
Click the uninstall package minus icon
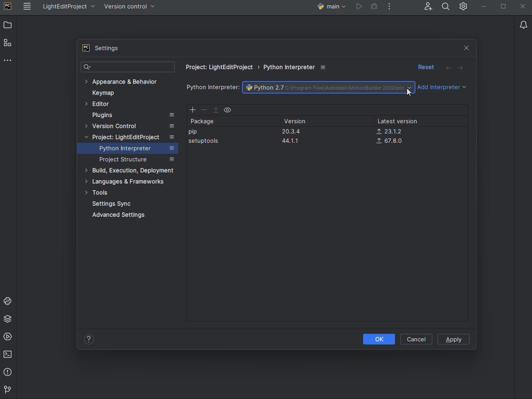(204, 110)
